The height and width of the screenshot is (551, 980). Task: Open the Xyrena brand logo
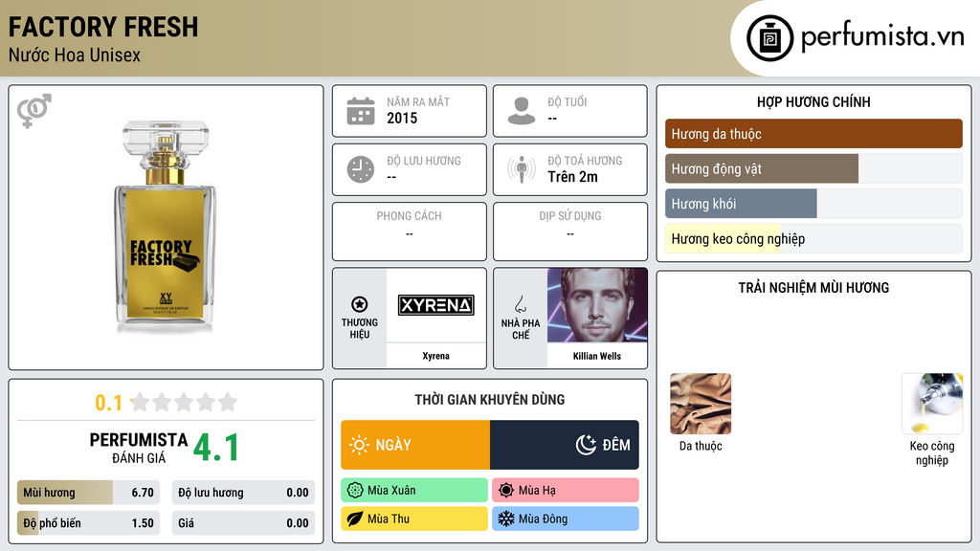click(x=436, y=305)
